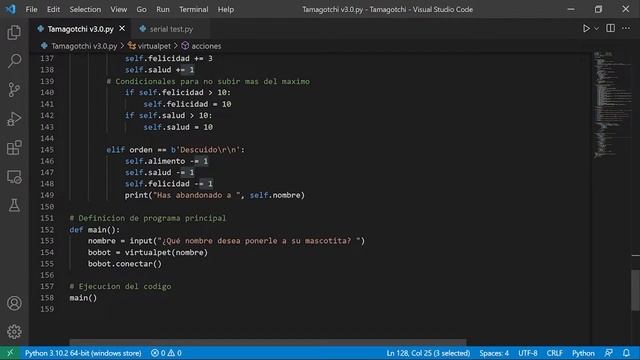Viewport: 640px width, 360px height.
Task: Open the File menu
Action: (x=31, y=9)
